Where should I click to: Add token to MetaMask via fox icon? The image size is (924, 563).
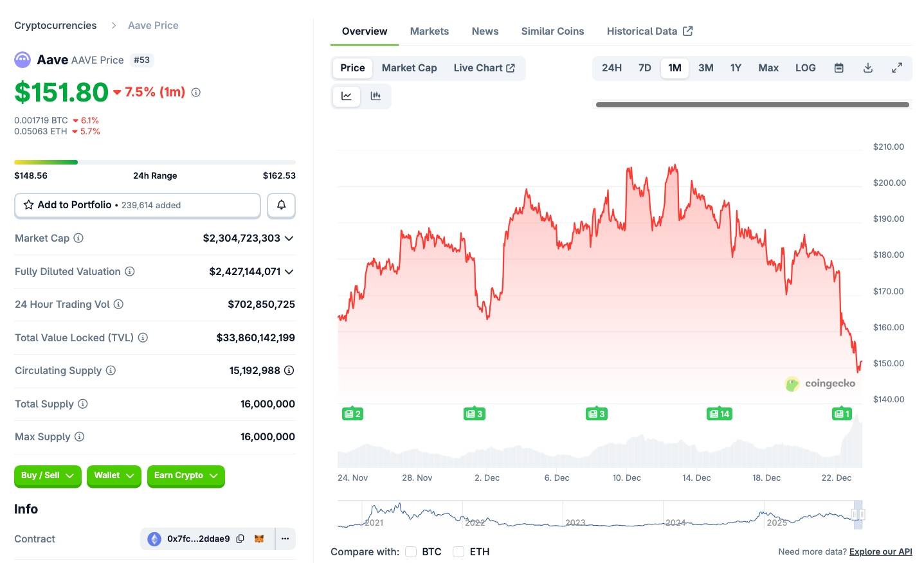pyautogui.click(x=259, y=539)
